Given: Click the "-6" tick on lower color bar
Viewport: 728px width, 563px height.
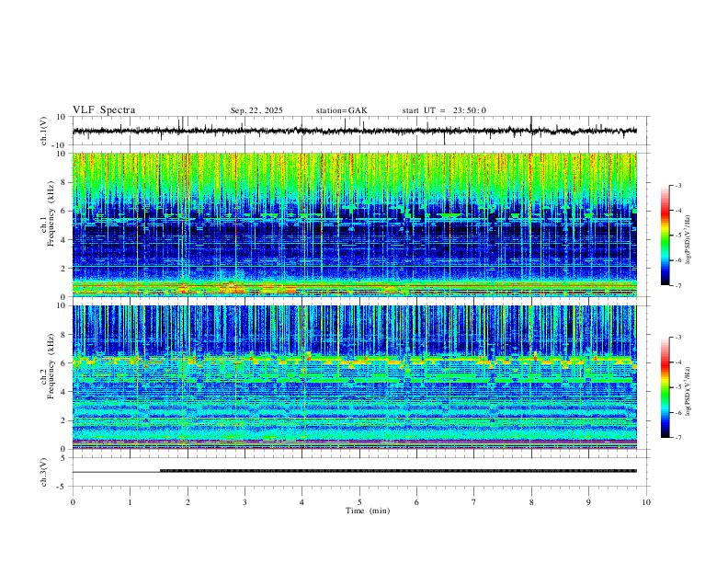Looking at the screenshot, I should pyautogui.click(x=678, y=412).
